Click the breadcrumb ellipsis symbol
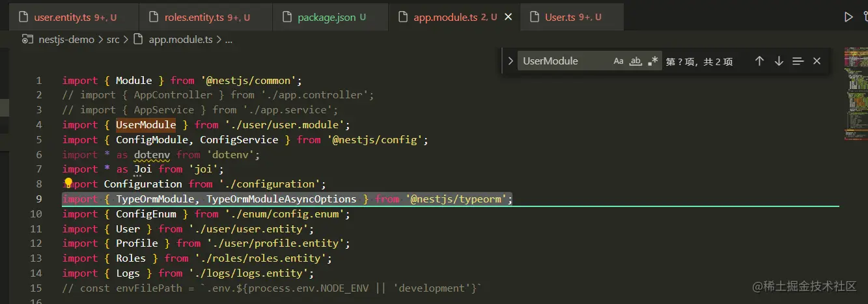This screenshot has height=304, width=868. [x=229, y=40]
